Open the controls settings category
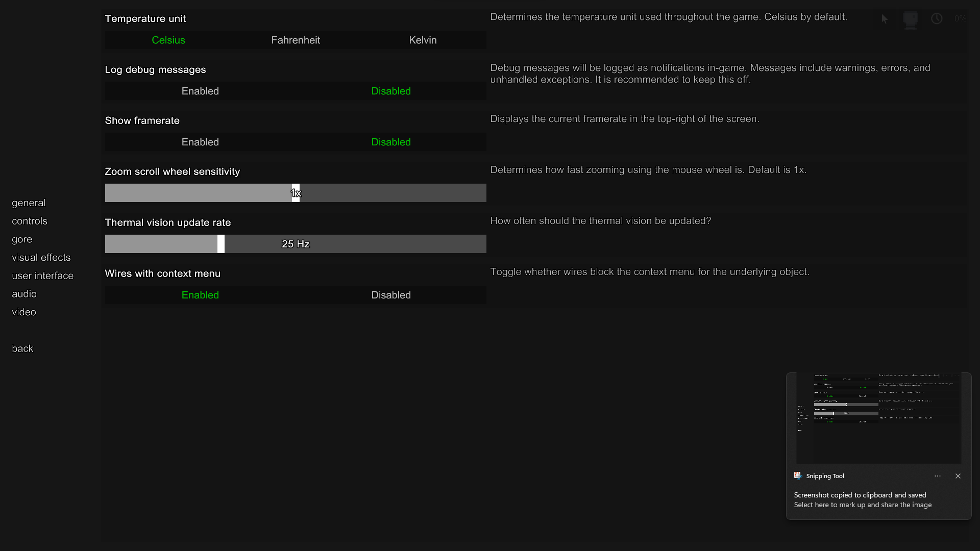The image size is (980, 551). (30, 221)
